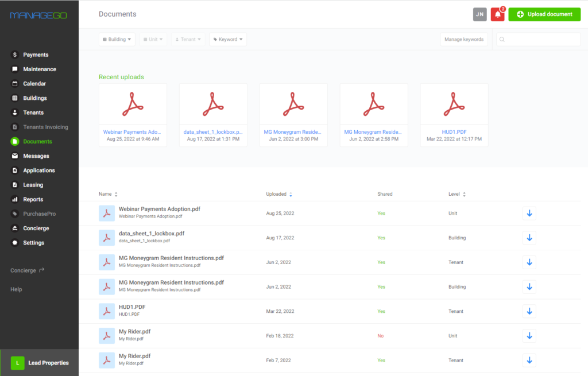Image resolution: width=588 pixels, height=376 pixels.
Task: Select the Reports sidebar icon
Action: [14, 199]
